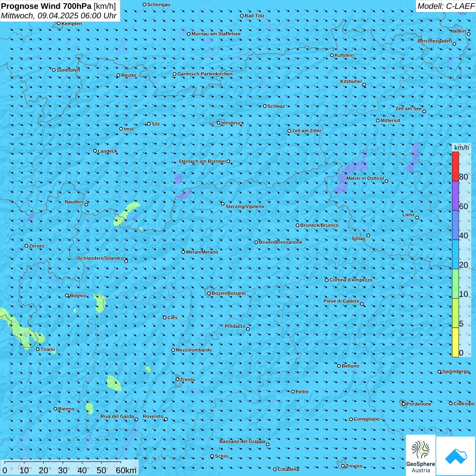Click the Landeck city label
Image resolution: width=476 pixels, height=476 pixels.
[x=107, y=151]
